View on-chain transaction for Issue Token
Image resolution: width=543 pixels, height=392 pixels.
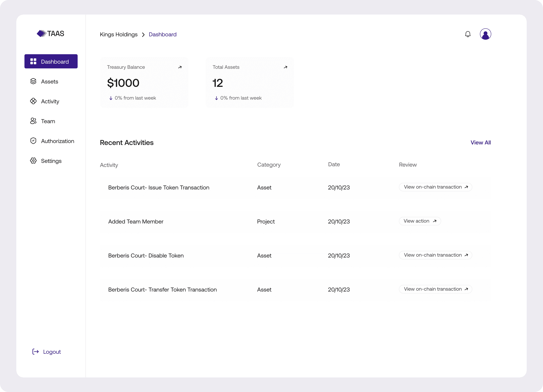(435, 187)
